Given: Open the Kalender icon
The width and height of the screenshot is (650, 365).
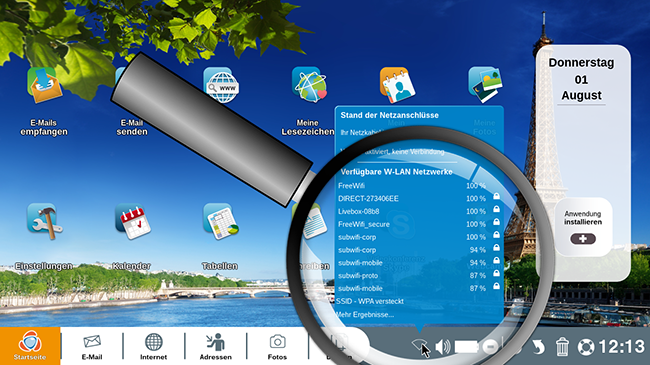Looking at the screenshot, I should pyautogui.click(x=133, y=221).
